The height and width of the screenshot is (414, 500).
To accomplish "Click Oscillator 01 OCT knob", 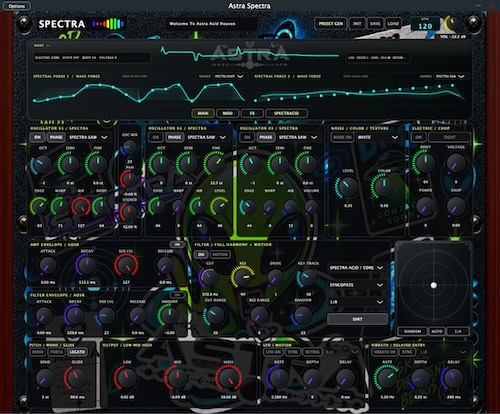I will point(43,164).
